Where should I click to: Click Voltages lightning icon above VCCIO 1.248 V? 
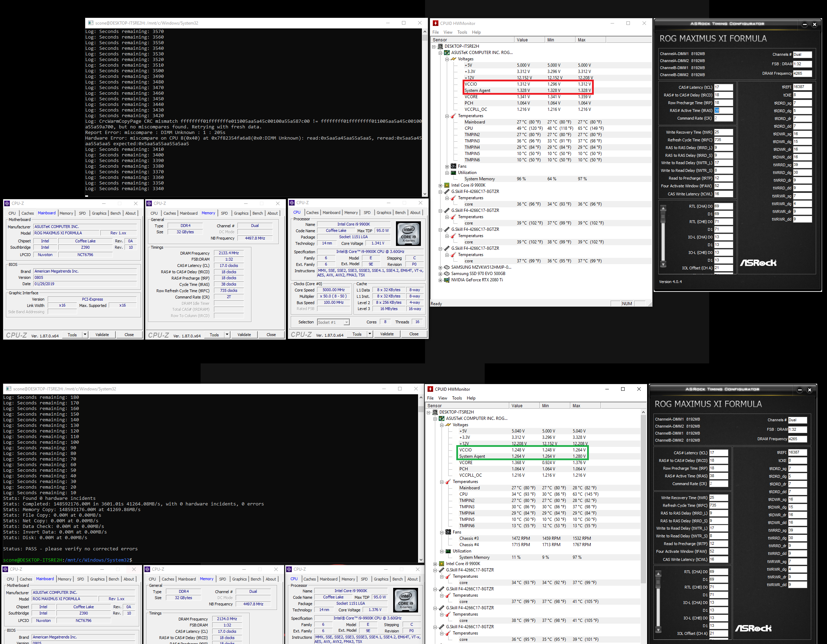(448, 425)
